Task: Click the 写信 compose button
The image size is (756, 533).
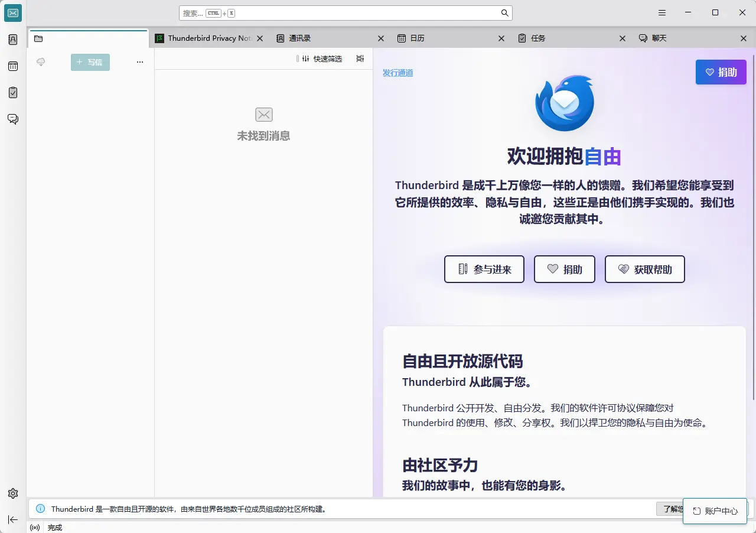Action: tap(90, 62)
